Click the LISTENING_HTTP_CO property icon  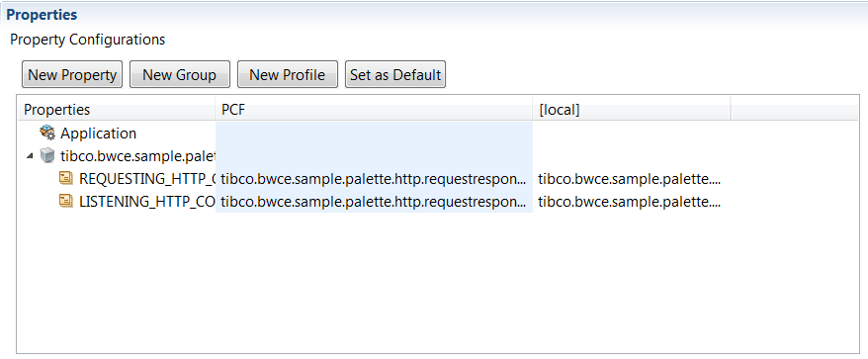point(66,201)
